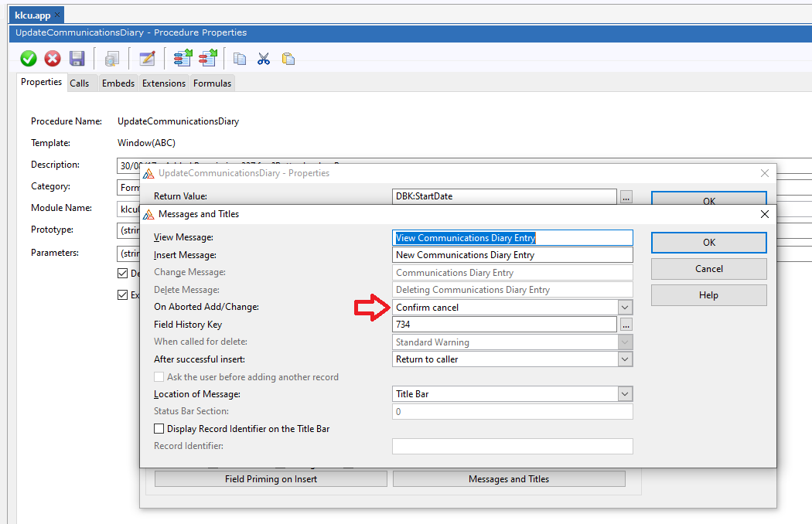
Task: Click the green checkmark accept icon
Action: tap(29, 59)
